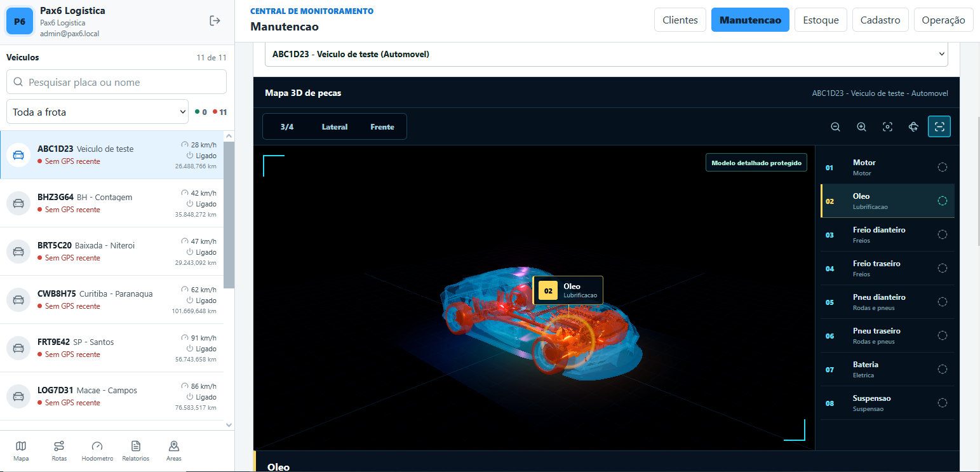This screenshot has height=472, width=980.
Task: Select the Oleo part status circle
Action: click(x=943, y=201)
